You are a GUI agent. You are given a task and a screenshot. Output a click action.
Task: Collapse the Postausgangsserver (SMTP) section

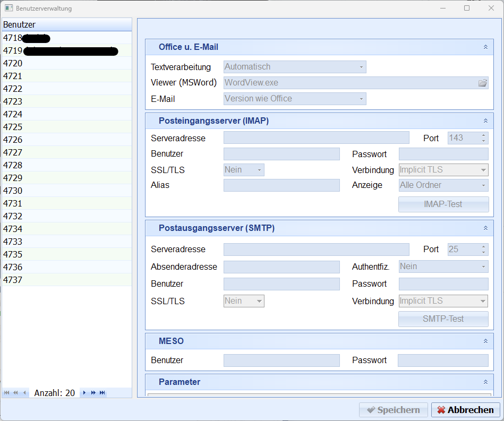485,228
